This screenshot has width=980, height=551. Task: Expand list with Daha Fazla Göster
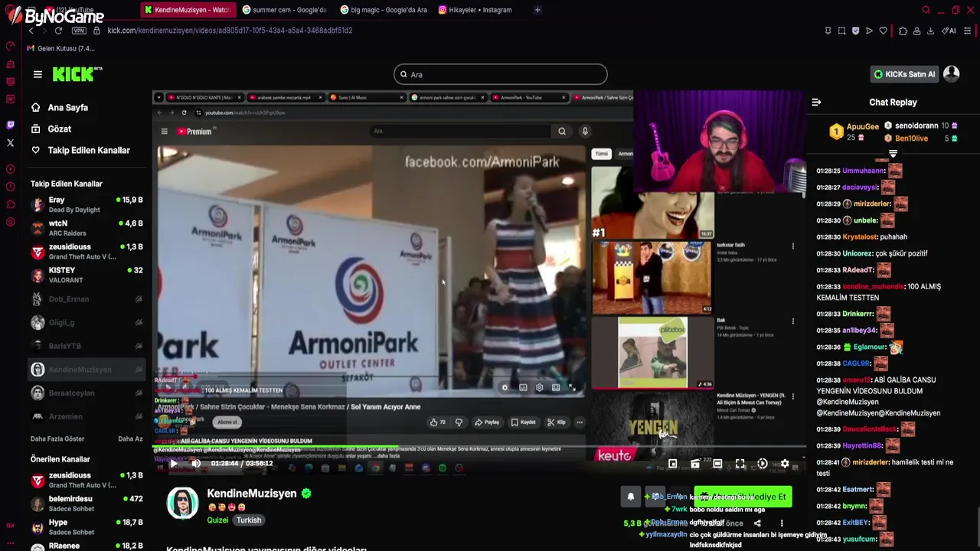tap(57, 439)
